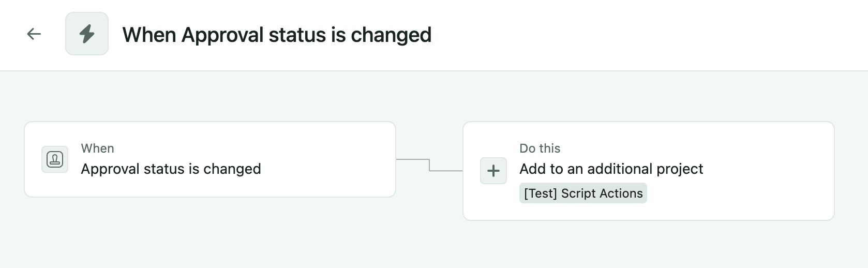Click the empty canvas below the trigger card

coord(210,233)
